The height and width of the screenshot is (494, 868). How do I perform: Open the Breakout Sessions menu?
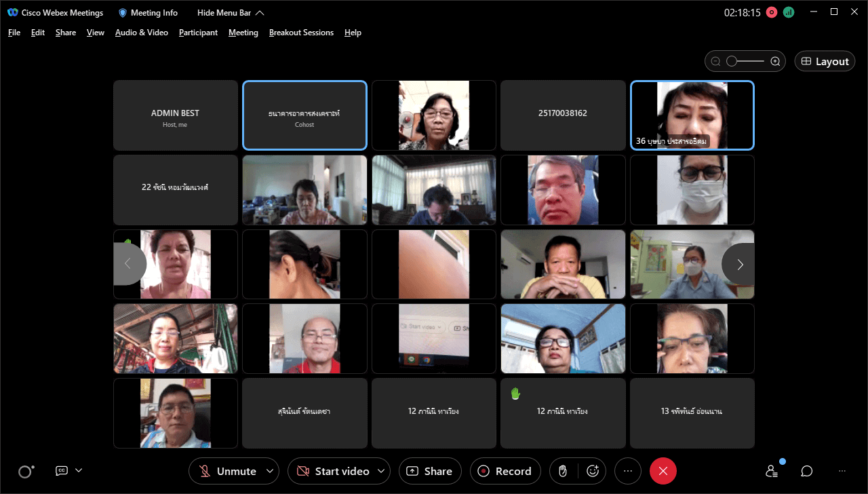301,33
